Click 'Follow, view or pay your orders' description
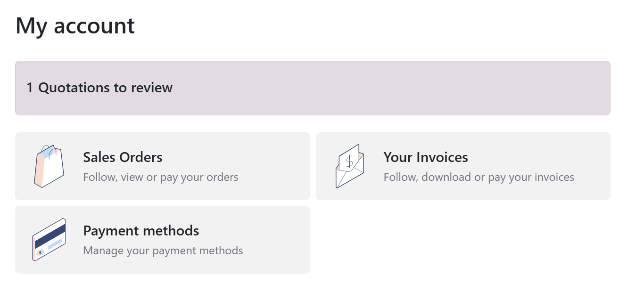 point(161,177)
